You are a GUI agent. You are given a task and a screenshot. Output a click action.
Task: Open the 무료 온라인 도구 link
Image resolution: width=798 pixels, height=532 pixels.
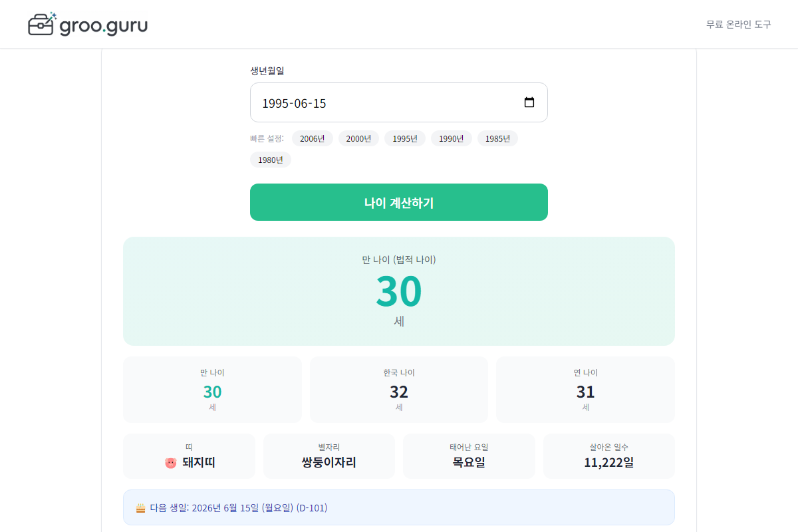(x=738, y=24)
